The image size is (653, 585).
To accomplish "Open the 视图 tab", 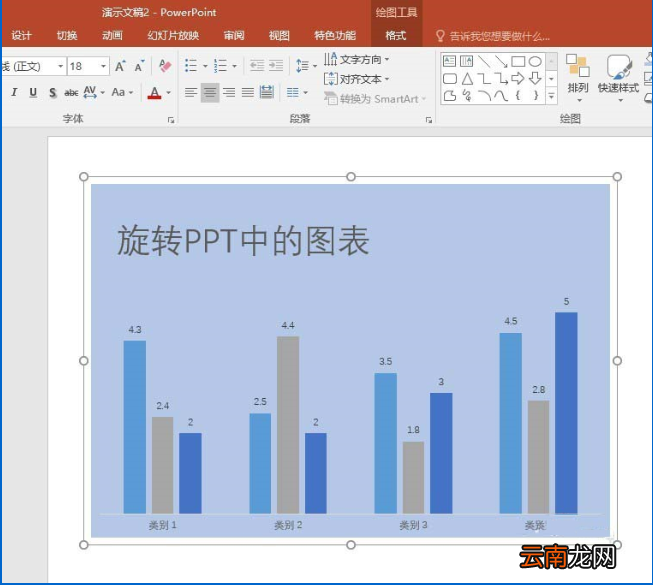I will 279,35.
